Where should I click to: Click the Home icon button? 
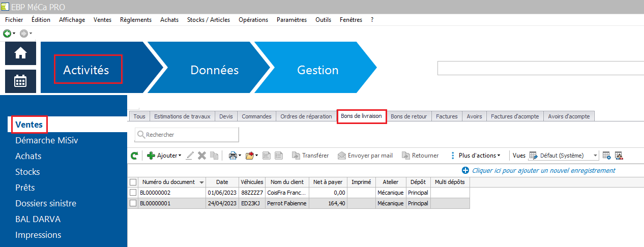point(20,53)
